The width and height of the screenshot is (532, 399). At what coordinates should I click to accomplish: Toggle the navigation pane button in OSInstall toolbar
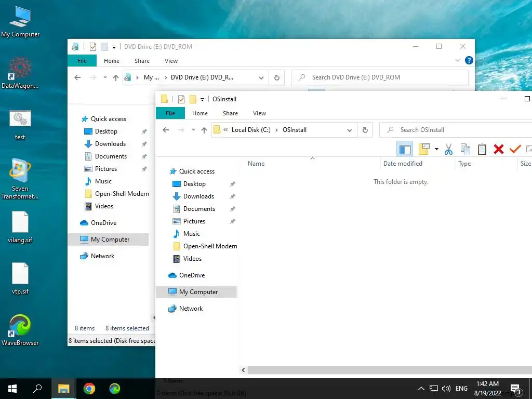pos(405,149)
